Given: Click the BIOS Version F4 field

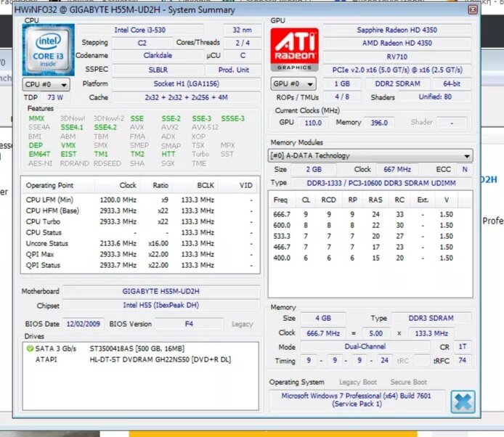Looking at the screenshot, I should click(x=189, y=324).
